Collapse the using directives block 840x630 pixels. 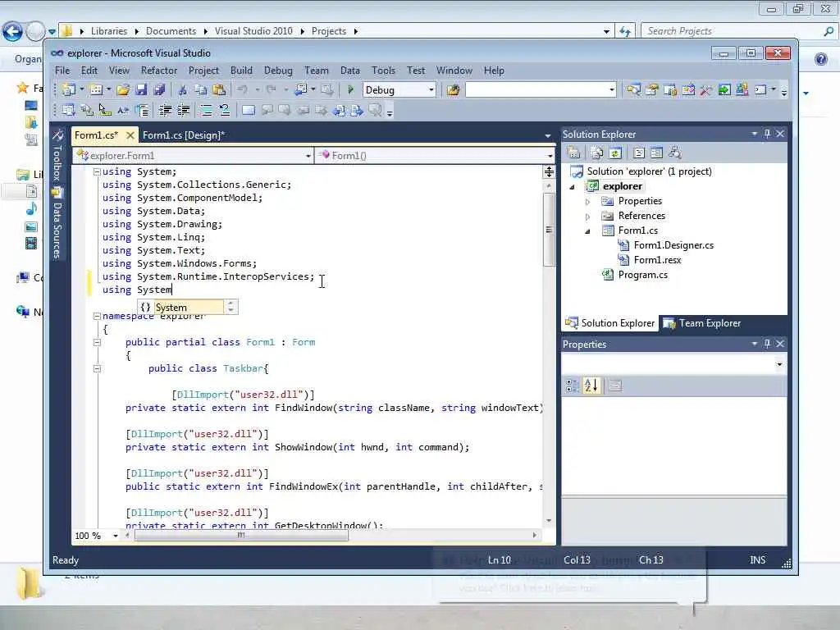[97, 172]
